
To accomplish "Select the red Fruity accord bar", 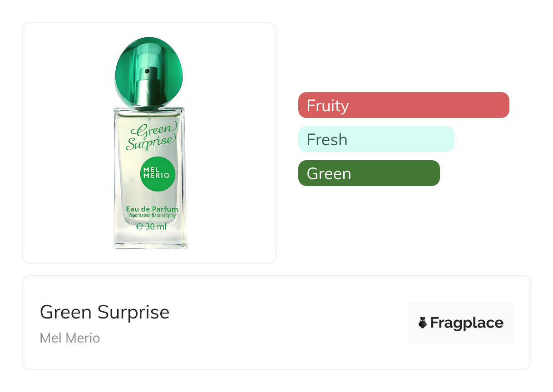I will pyautogui.click(x=403, y=105).
